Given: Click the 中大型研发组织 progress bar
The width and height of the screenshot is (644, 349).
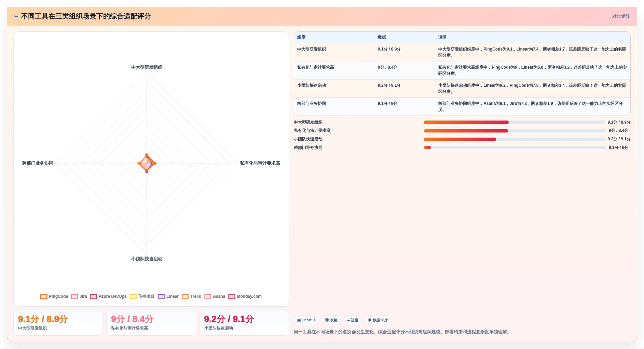Looking at the screenshot, I should [514, 122].
